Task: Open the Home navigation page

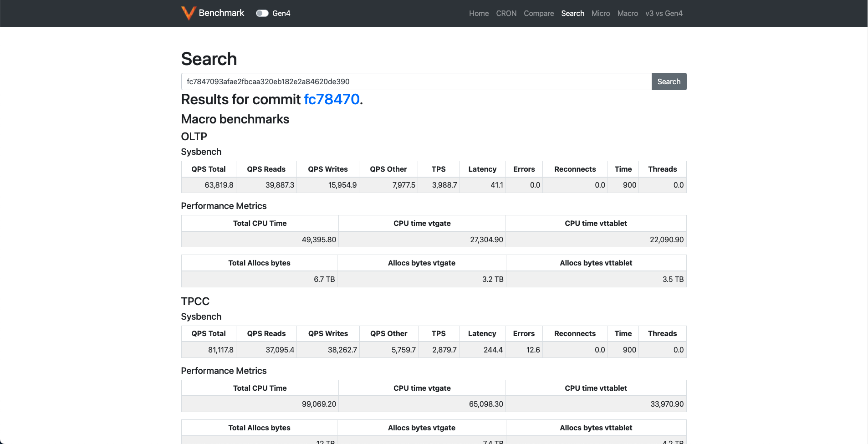Action: [479, 13]
